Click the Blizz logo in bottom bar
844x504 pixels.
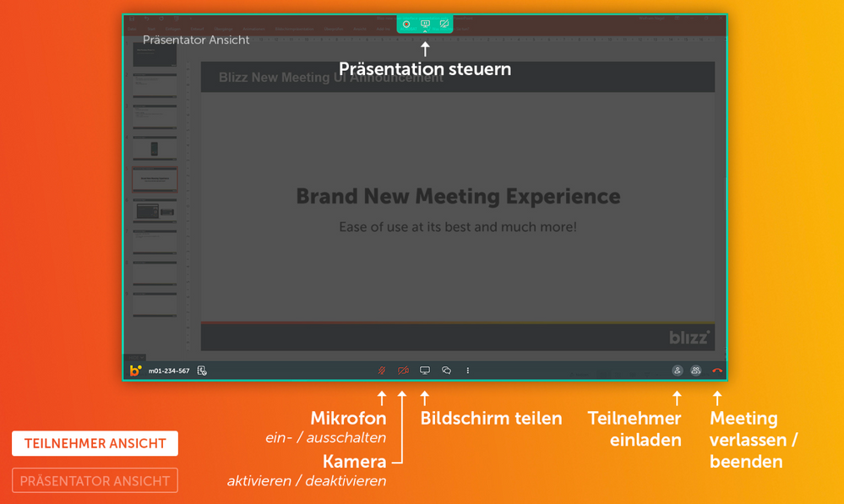point(136,371)
